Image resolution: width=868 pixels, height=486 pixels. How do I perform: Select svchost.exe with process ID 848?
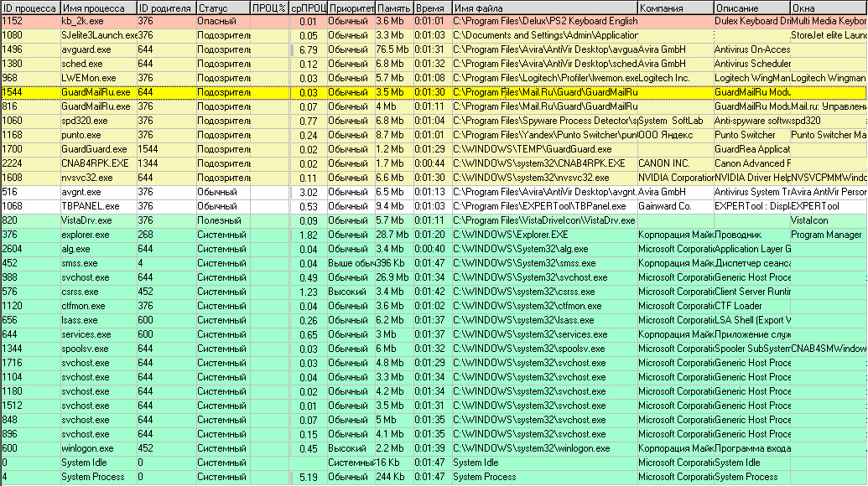86,421
